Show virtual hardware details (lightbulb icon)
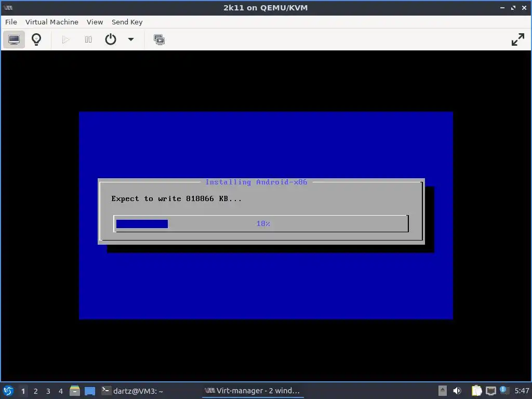The width and height of the screenshot is (532, 399). 36,39
